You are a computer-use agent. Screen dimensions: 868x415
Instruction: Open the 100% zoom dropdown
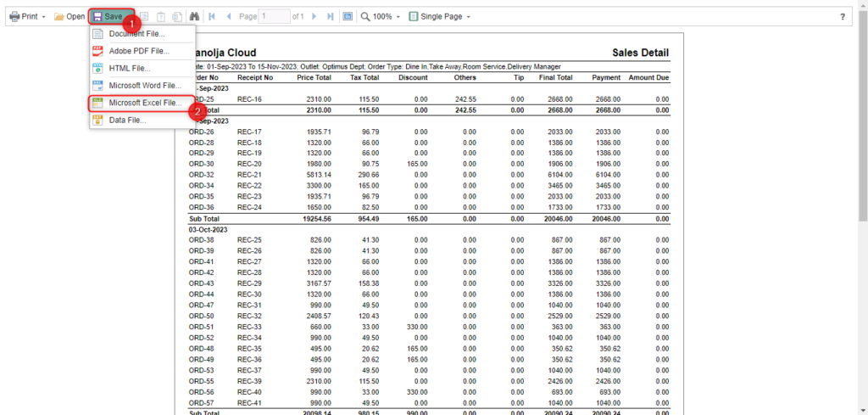(x=387, y=17)
